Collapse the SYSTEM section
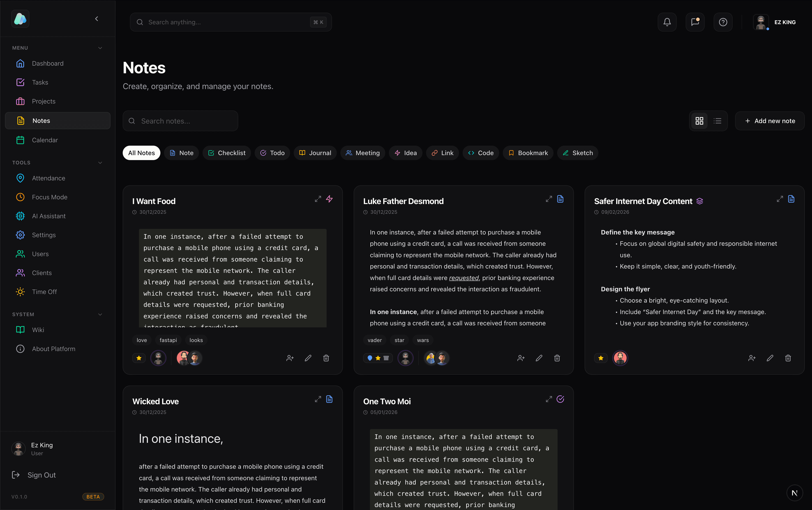The width and height of the screenshot is (812, 510). [x=100, y=315]
